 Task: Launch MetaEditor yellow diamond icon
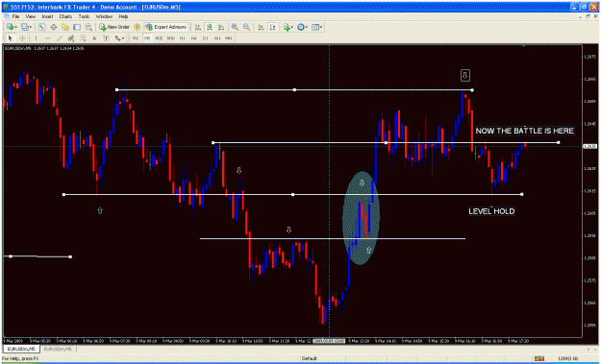tap(137, 27)
